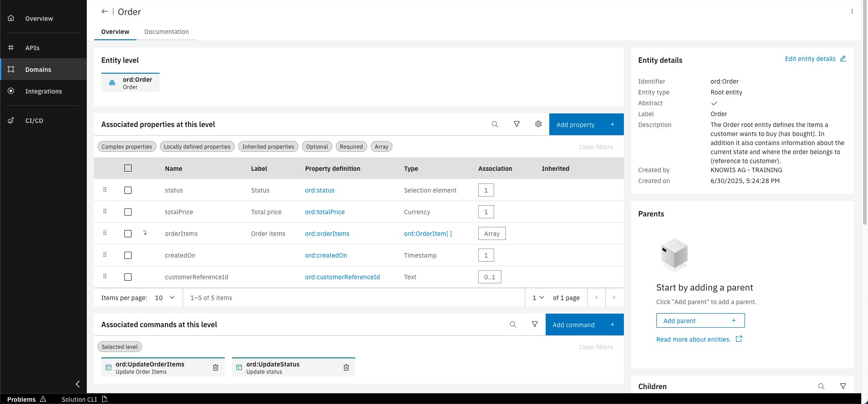
Task: Select the totalPrice row checkbox
Action: click(x=128, y=212)
